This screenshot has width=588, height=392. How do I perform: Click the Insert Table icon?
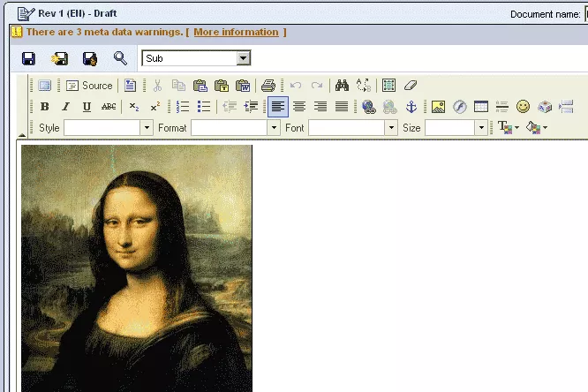tap(481, 107)
